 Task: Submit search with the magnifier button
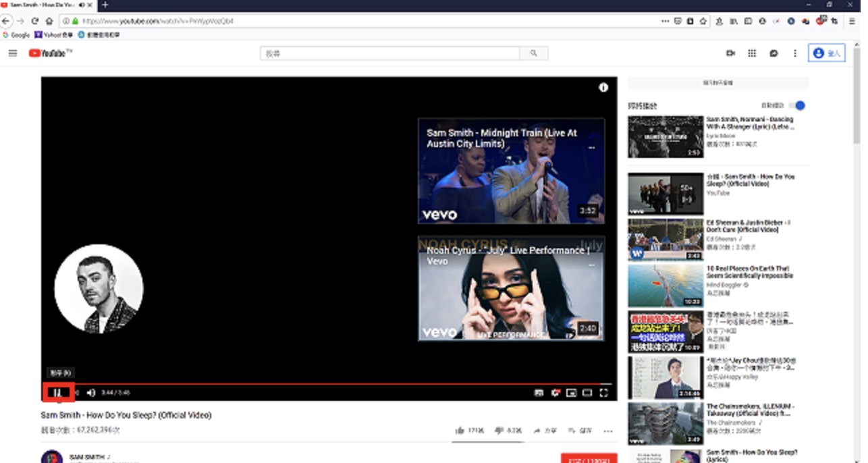click(534, 53)
